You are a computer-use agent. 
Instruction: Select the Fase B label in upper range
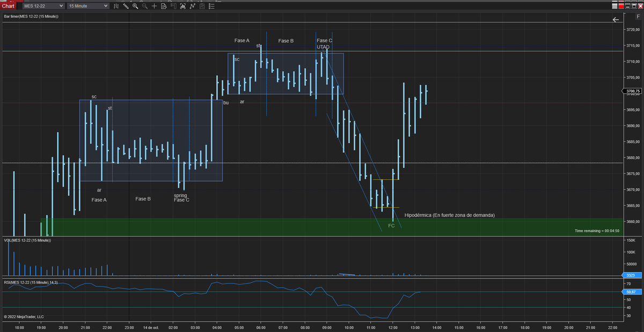286,41
